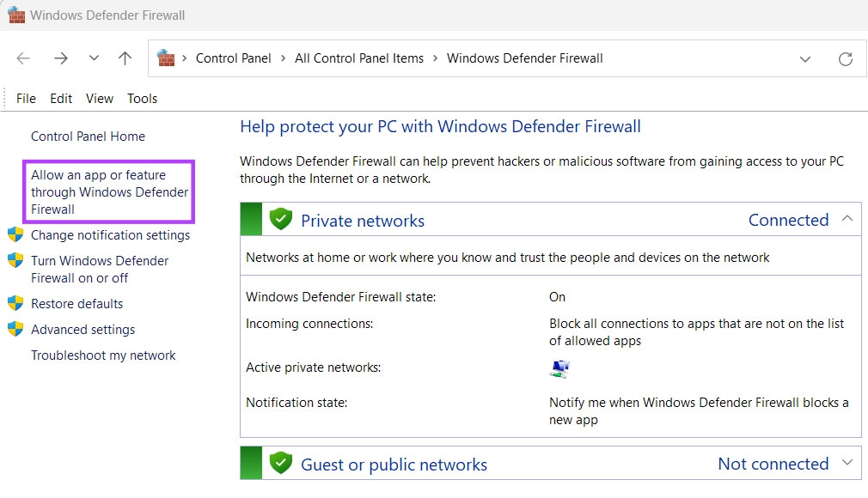Image resolution: width=868 pixels, height=498 pixels.
Task: Open Troubleshoot my network link
Action: pyautogui.click(x=103, y=355)
